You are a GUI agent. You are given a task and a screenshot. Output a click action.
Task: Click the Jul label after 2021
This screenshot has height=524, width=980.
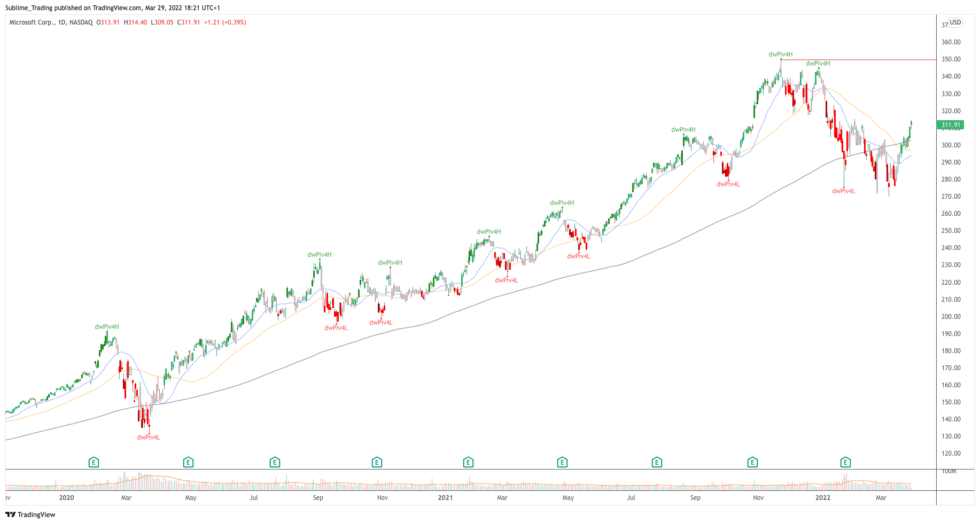(x=631, y=498)
